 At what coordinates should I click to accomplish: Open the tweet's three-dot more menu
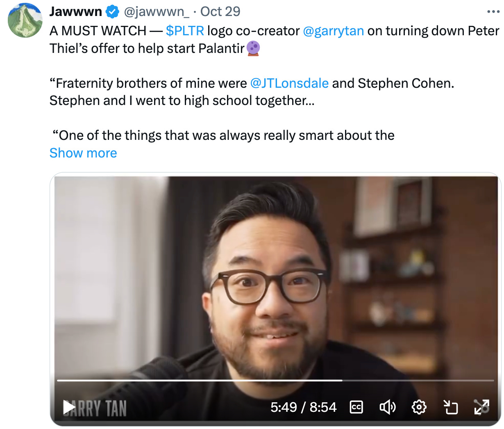493,11
